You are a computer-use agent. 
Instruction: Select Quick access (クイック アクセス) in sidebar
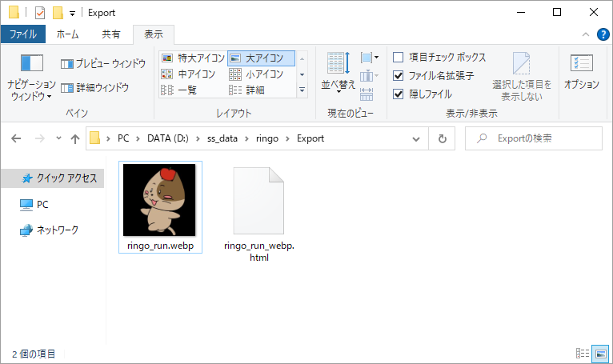click(x=53, y=178)
